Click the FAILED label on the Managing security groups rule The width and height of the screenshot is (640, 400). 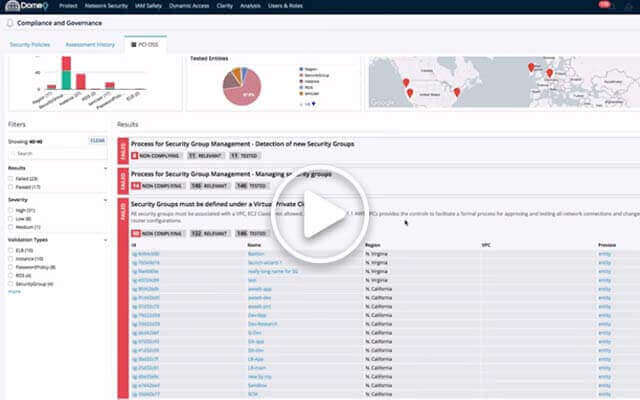click(123, 180)
